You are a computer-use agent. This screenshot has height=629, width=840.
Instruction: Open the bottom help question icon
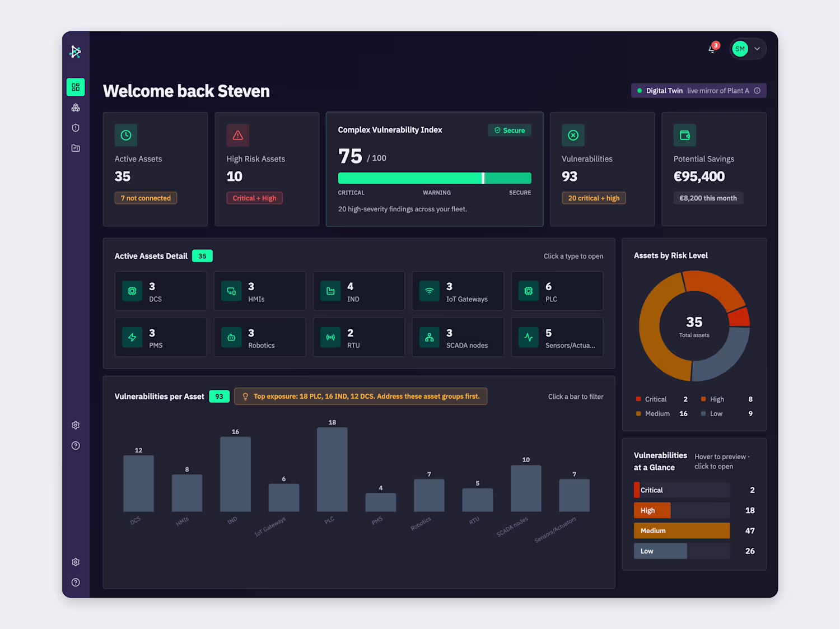(x=76, y=582)
